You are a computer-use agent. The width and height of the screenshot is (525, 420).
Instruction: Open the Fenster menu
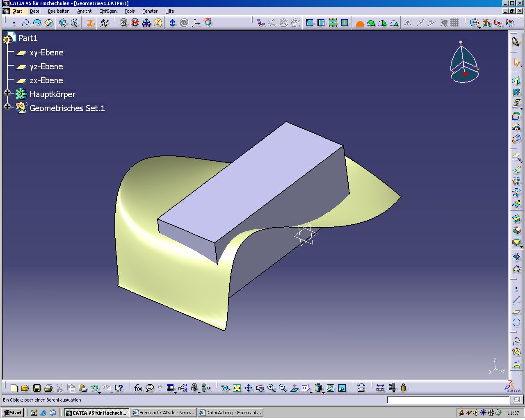(150, 11)
